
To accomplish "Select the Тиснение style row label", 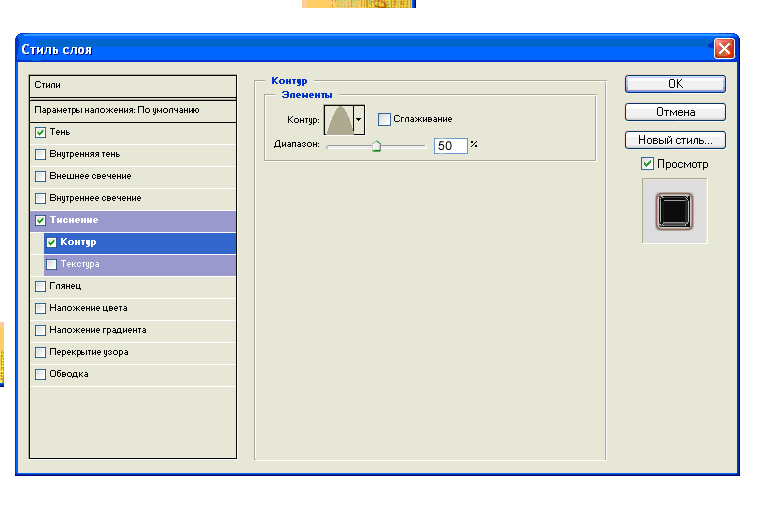I will [x=74, y=220].
